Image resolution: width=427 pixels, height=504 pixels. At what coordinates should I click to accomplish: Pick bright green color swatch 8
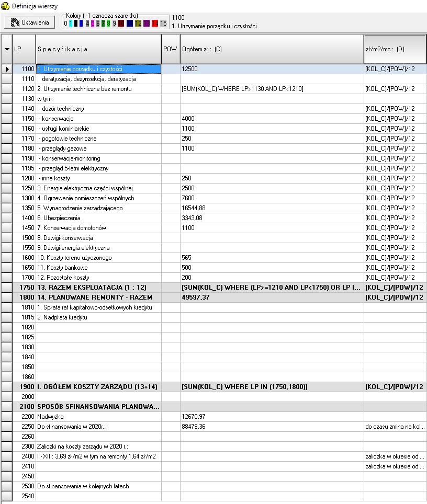coord(108,24)
